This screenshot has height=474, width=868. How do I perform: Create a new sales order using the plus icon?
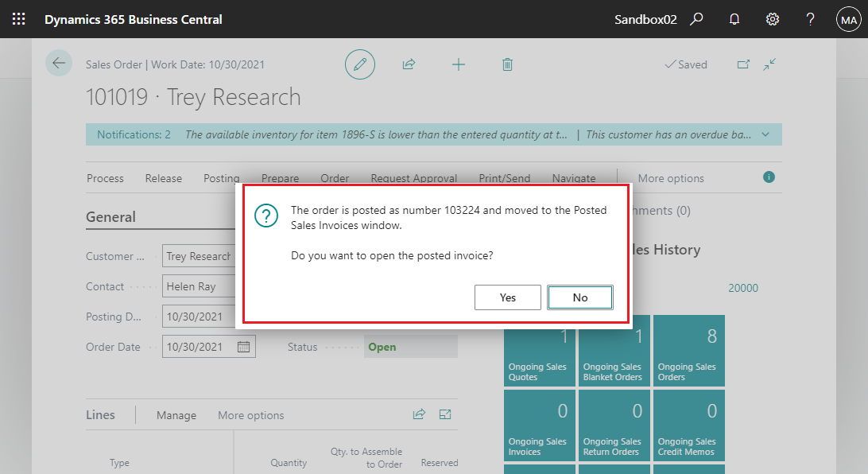point(458,64)
